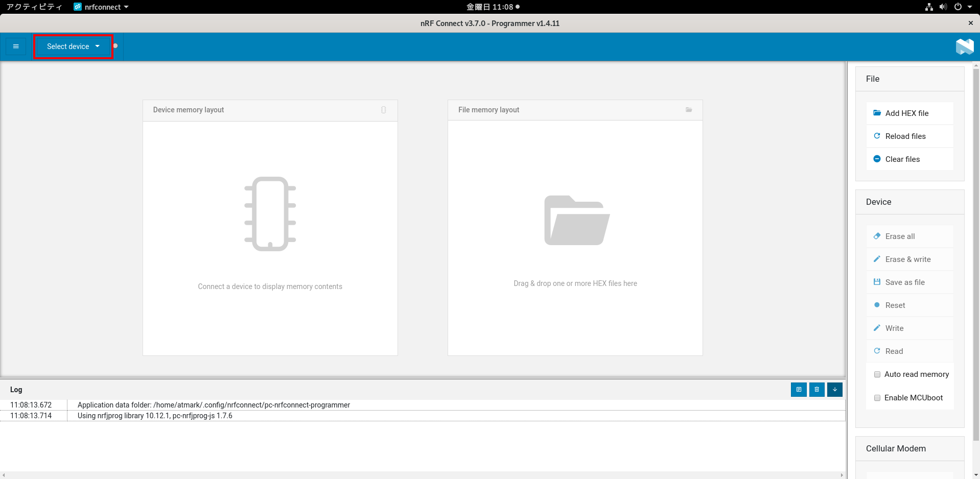Select log entry 'Application data folder' line
The height and width of the screenshot is (479, 980).
click(422, 405)
